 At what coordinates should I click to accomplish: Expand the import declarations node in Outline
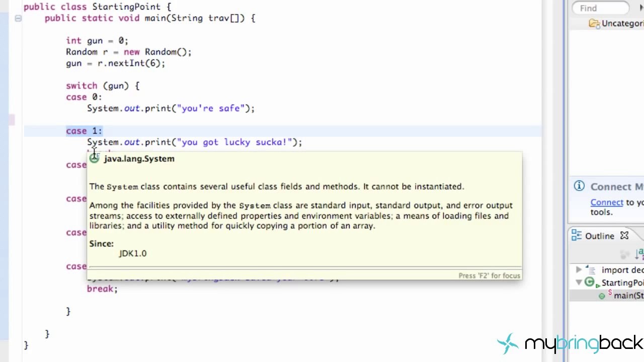tap(579, 270)
